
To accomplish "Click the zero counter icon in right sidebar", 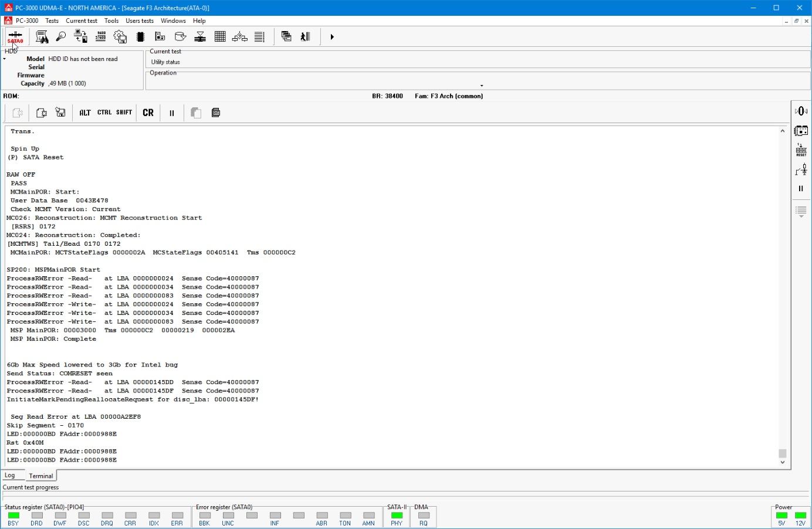I will coord(801,111).
